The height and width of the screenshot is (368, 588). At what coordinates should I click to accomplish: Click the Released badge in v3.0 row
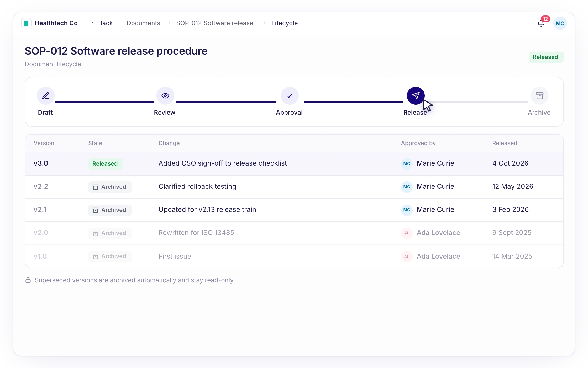105,164
